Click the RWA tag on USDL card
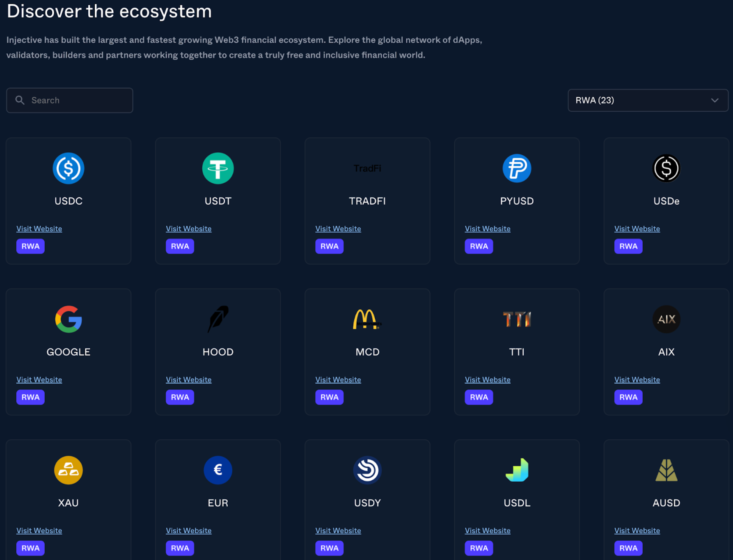Image resolution: width=733 pixels, height=560 pixels. (479, 548)
